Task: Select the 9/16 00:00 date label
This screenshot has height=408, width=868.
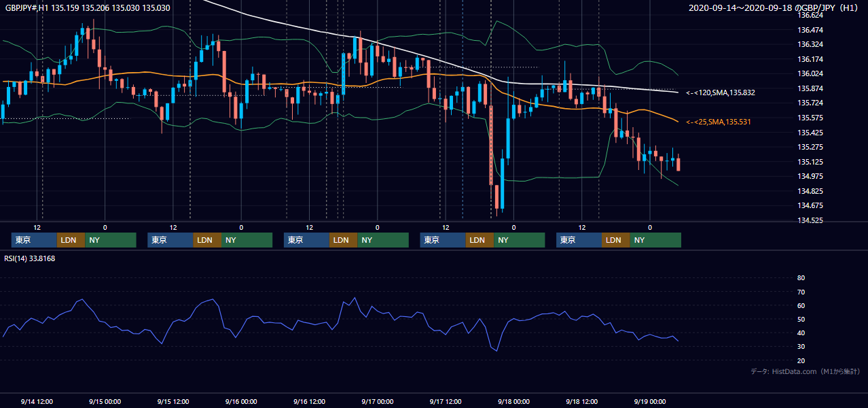Action: click(241, 401)
